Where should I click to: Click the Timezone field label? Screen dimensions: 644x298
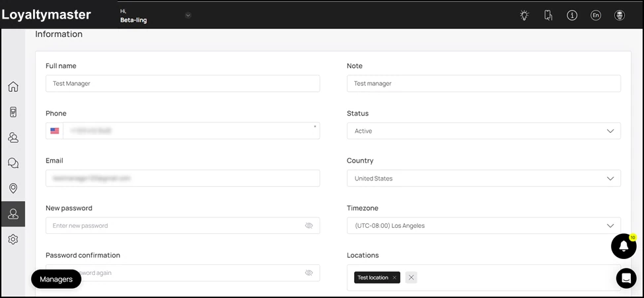363,208
